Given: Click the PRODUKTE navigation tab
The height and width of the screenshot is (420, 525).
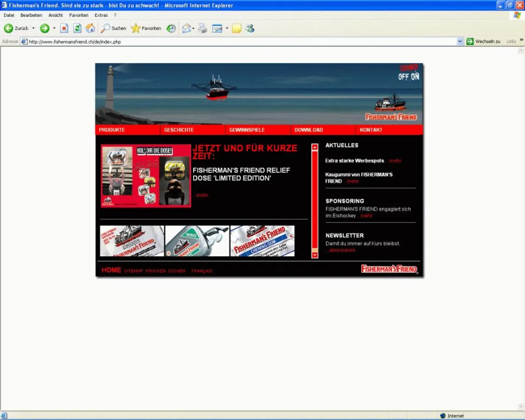Looking at the screenshot, I should coord(112,130).
